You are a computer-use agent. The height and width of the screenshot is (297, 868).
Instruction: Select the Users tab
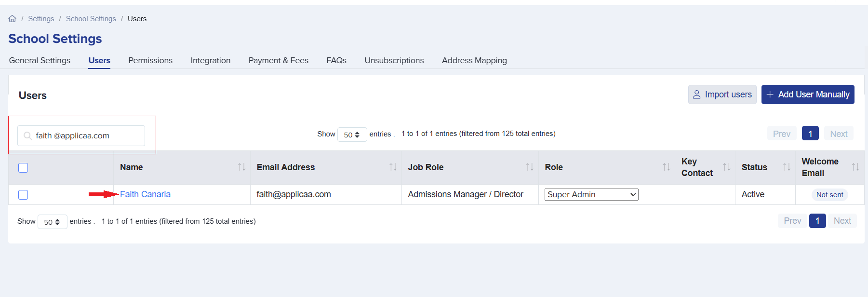99,60
